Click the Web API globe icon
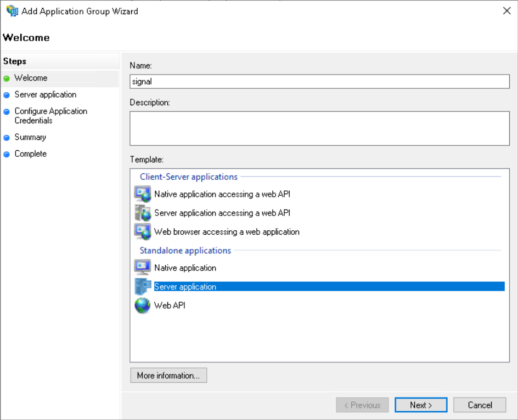This screenshot has width=518, height=420. 143,305
